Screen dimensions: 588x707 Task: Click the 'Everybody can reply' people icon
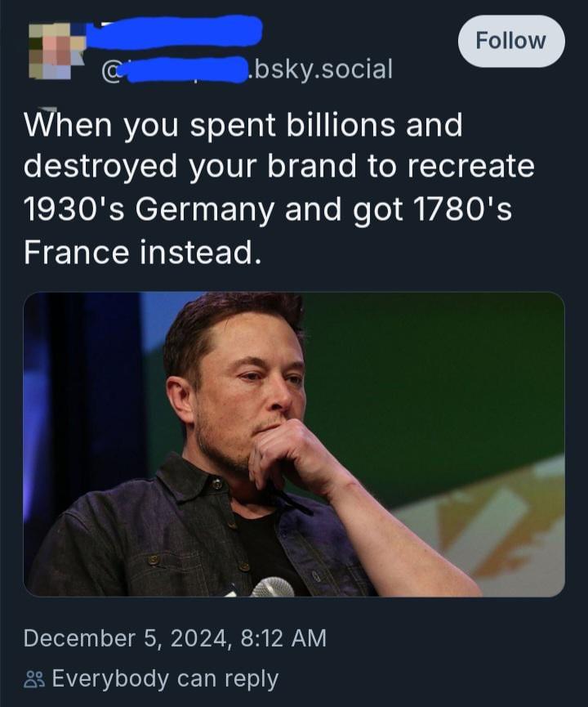[33, 678]
